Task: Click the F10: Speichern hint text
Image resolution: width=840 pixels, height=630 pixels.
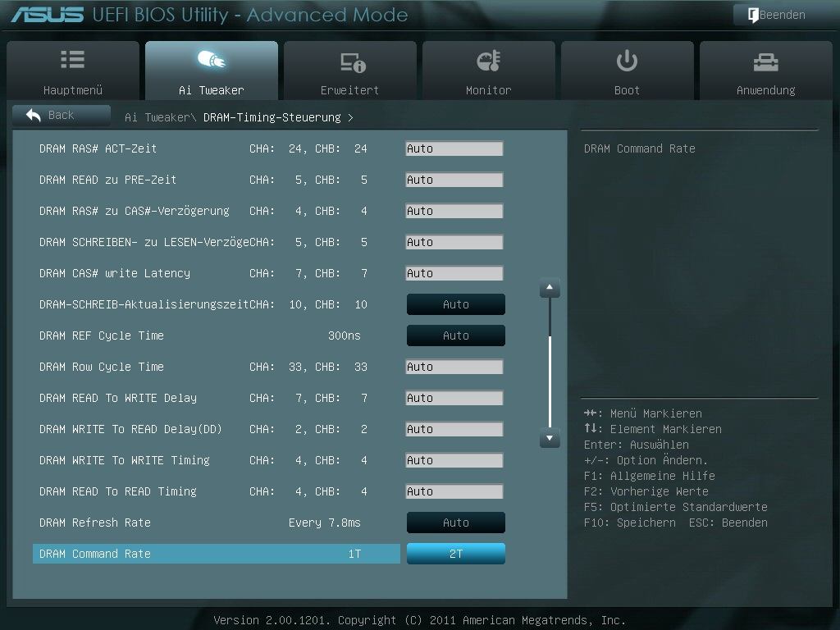Action: [630, 523]
